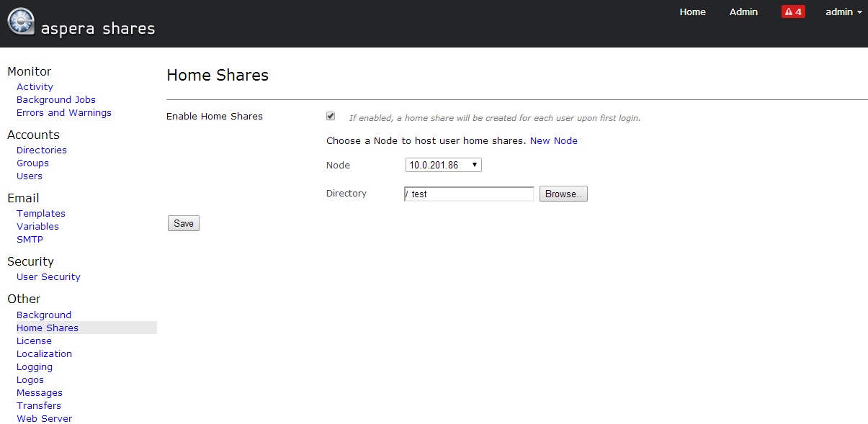View Background Jobs in sidebar
868x424 pixels.
56,99
